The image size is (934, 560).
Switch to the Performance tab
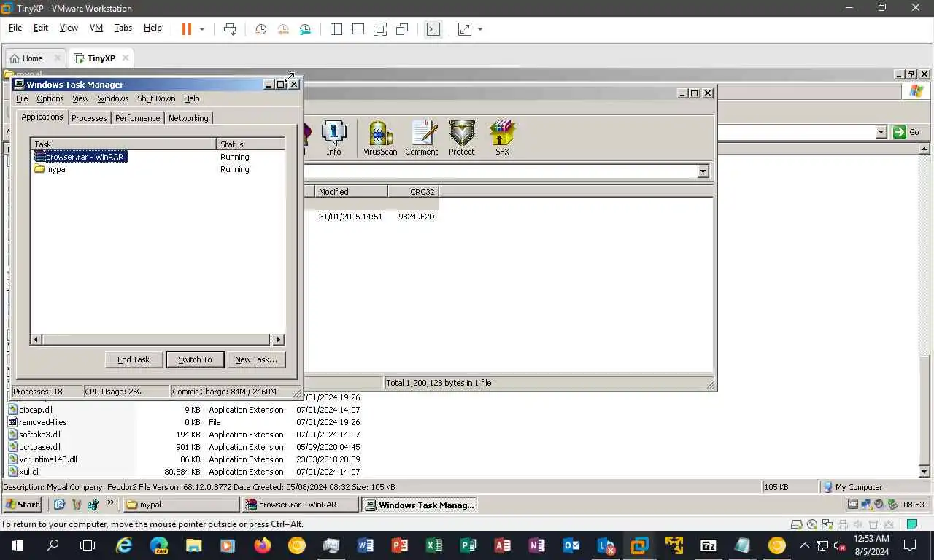coord(137,118)
